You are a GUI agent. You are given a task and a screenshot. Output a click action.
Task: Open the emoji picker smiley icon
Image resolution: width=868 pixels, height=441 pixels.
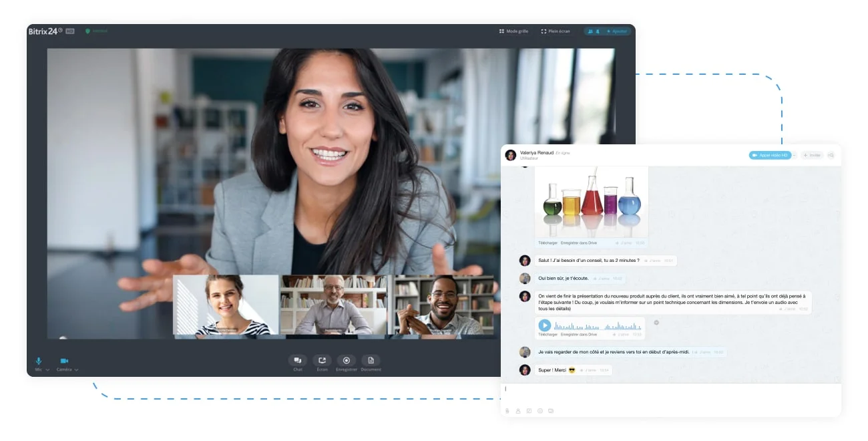(540, 411)
